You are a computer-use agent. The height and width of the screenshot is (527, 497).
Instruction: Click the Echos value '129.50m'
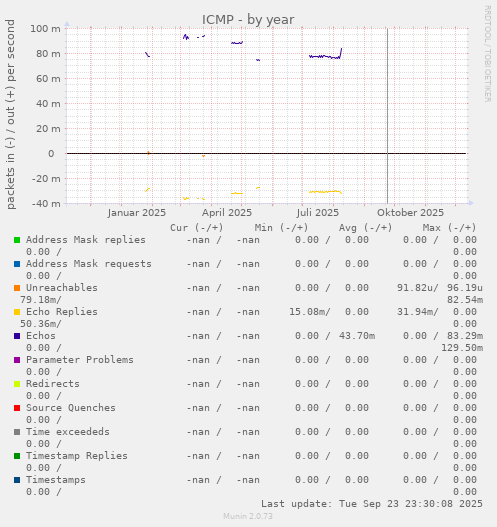coord(462,348)
